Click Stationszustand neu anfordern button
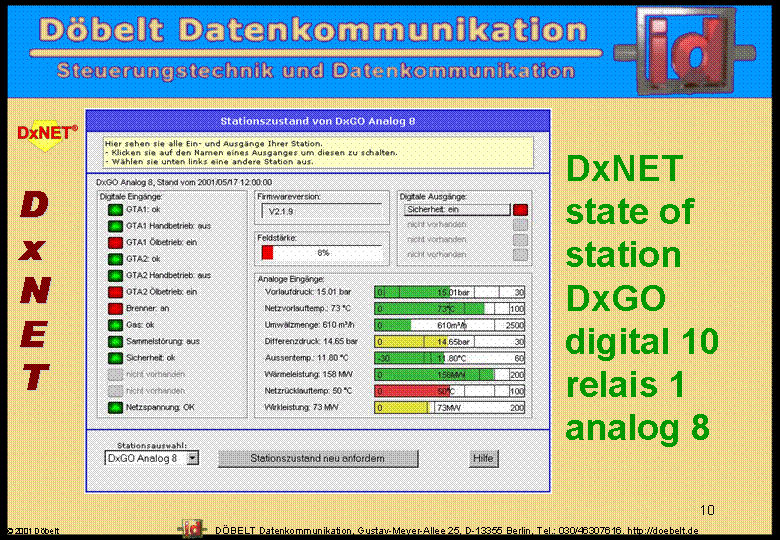 point(318,458)
